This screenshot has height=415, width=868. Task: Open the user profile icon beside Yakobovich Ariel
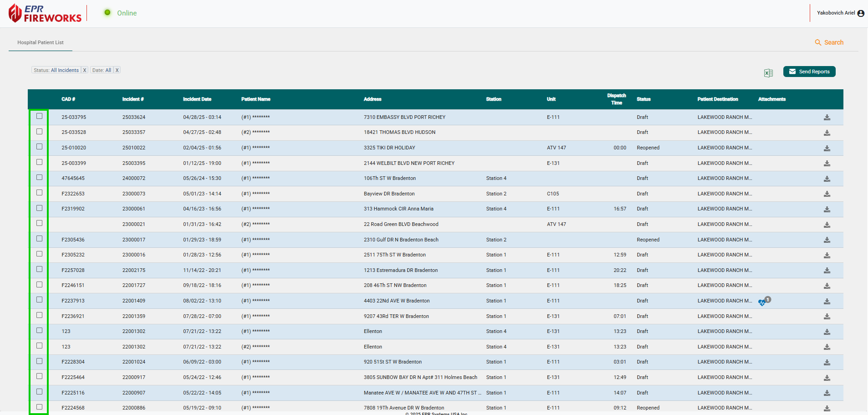tap(860, 13)
